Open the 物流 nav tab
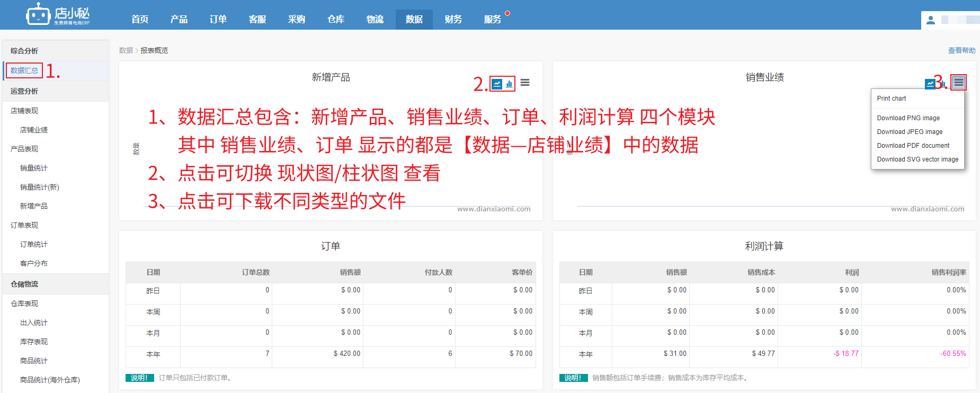Viewport: 980px width, 393px height. tap(375, 19)
